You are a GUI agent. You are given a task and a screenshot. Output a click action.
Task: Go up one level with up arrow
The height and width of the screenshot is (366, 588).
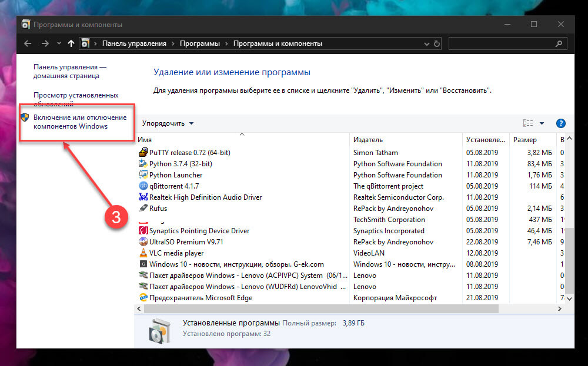click(71, 43)
